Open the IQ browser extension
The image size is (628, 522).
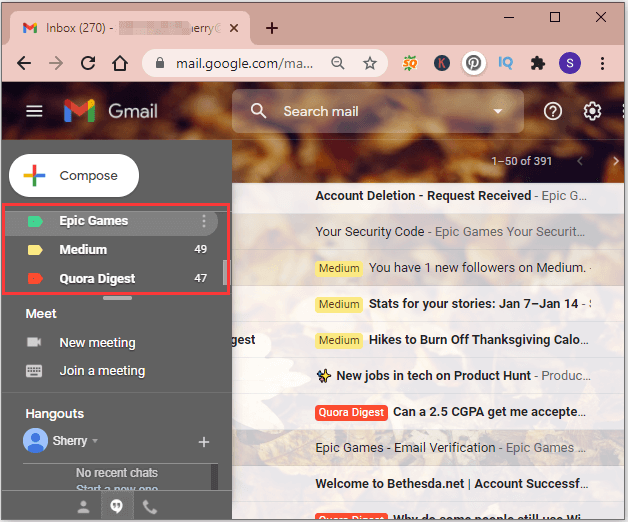(505, 63)
